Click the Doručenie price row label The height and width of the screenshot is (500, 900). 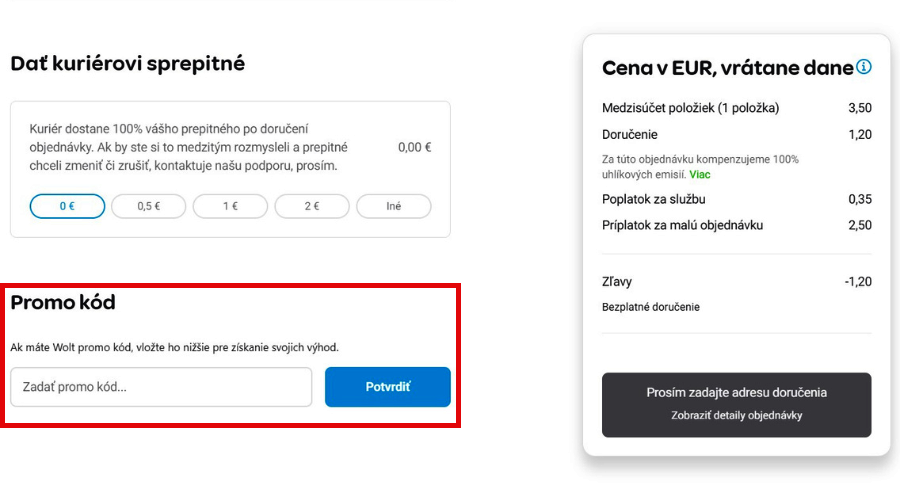[x=630, y=135]
